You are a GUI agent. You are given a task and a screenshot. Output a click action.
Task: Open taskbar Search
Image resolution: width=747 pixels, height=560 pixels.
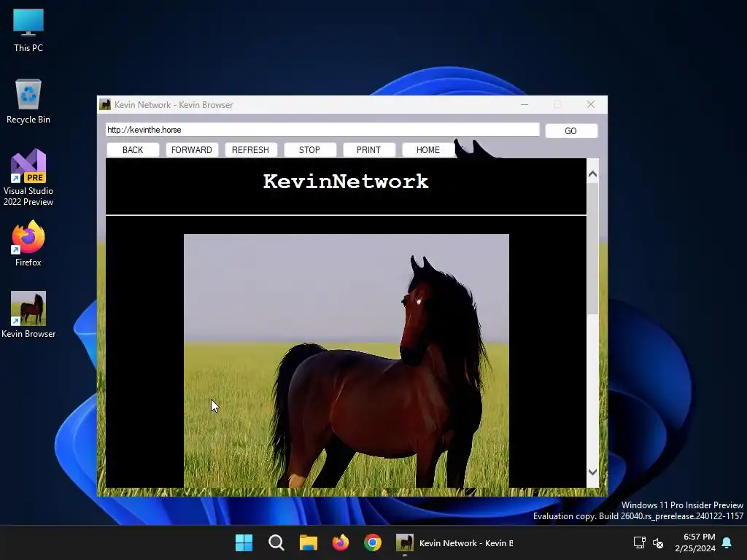276,542
